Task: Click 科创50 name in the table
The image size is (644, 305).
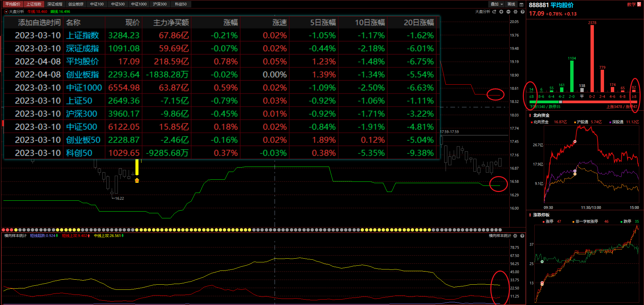Action: click(x=79, y=153)
